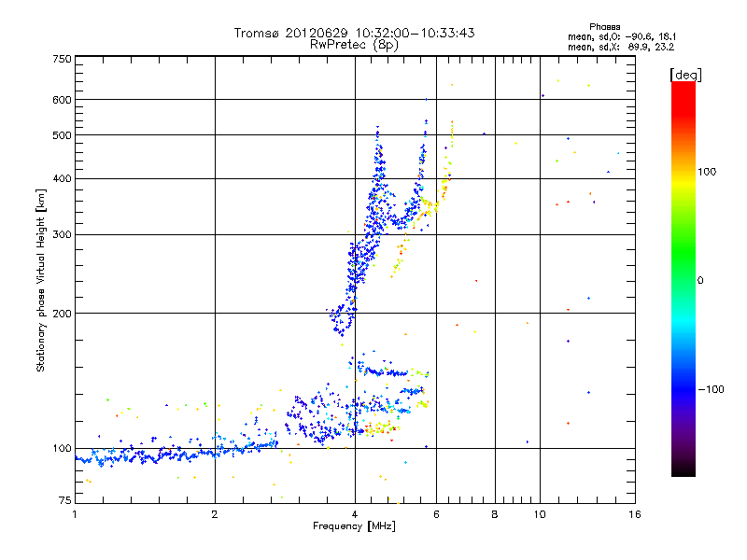The image size is (747, 560).
Task: Click the 'mean, sd,X: 89.9, 23.2' statistics line
Action: 621,47
